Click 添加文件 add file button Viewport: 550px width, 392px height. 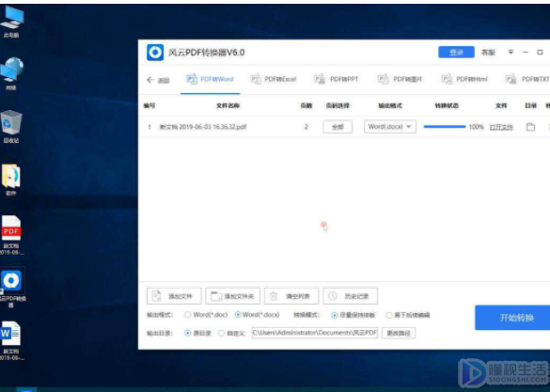pos(174,296)
